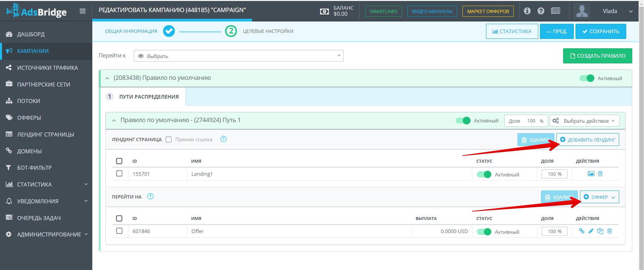Viewport: 644px width, 270px height.
Task: Click the link icon in the Offer row
Action: point(582,231)
